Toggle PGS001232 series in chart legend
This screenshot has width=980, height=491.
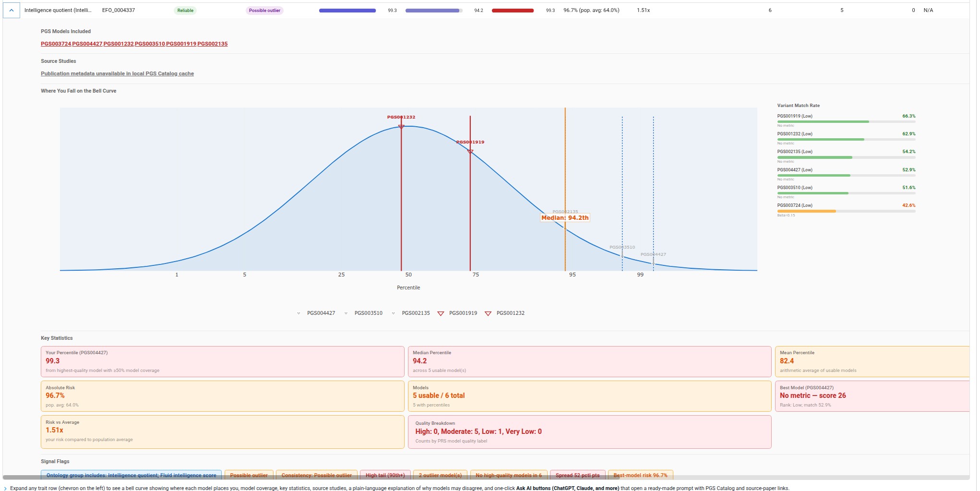[x=505, y=313]
